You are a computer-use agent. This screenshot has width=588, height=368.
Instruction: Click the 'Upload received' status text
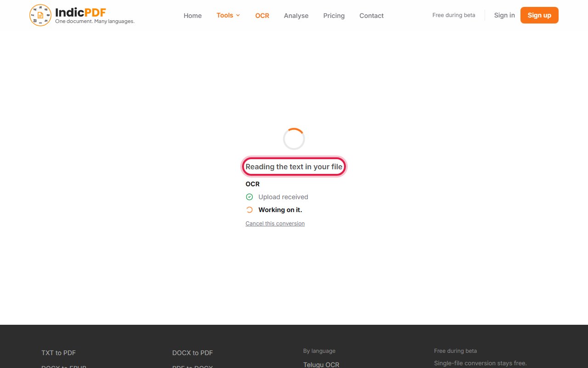coord(283,197)
